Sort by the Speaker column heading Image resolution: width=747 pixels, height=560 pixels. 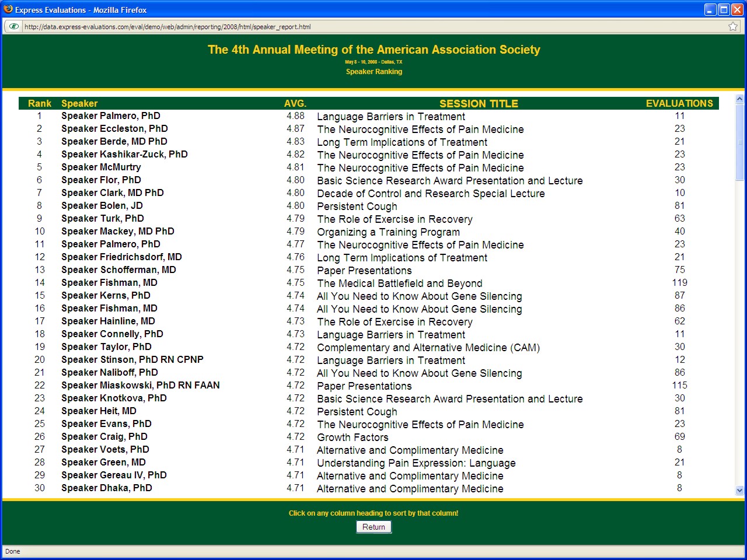79,103
